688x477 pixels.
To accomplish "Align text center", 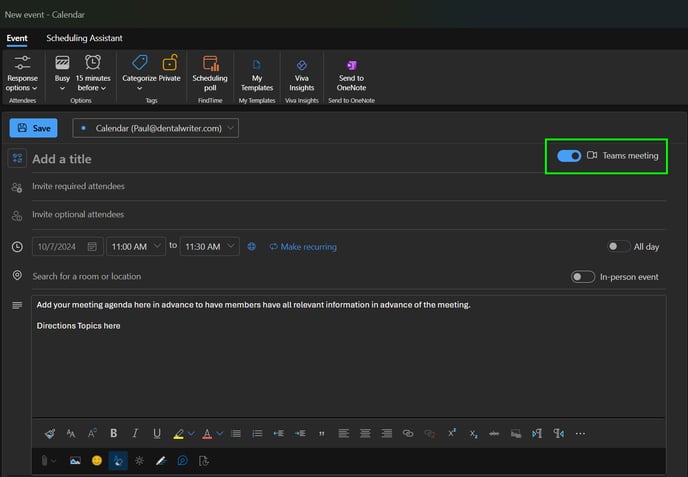I will pyautogui.click(x=365, y=434).
